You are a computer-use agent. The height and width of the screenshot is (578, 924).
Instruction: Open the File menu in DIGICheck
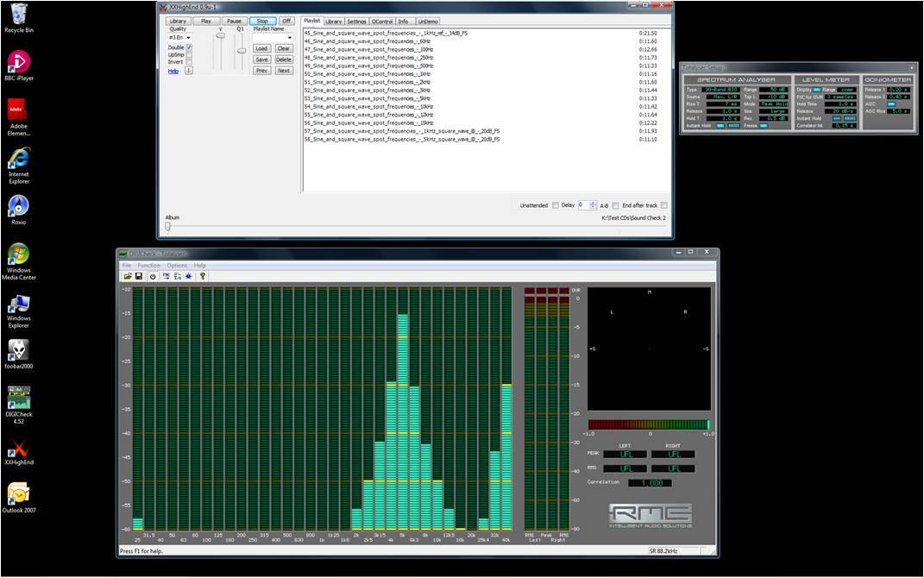tap(127, 266)
